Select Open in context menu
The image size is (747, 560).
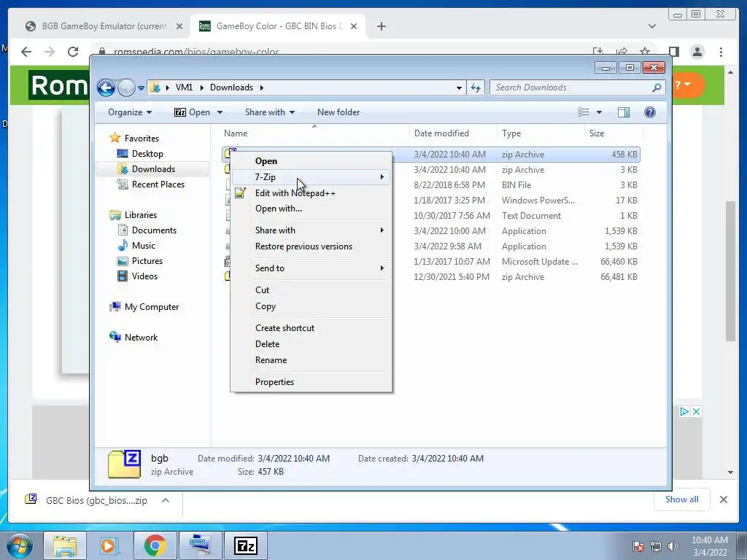(311, 161)
